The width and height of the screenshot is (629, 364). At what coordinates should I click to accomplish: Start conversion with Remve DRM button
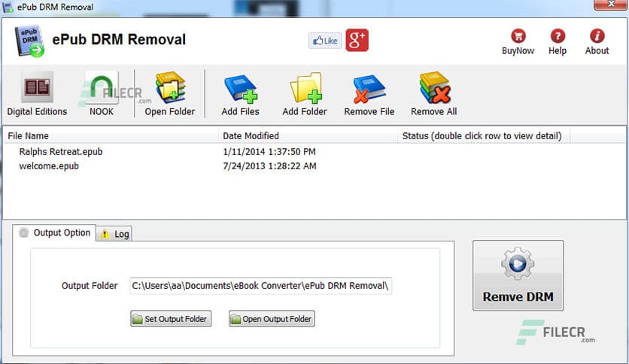point(518,275)
